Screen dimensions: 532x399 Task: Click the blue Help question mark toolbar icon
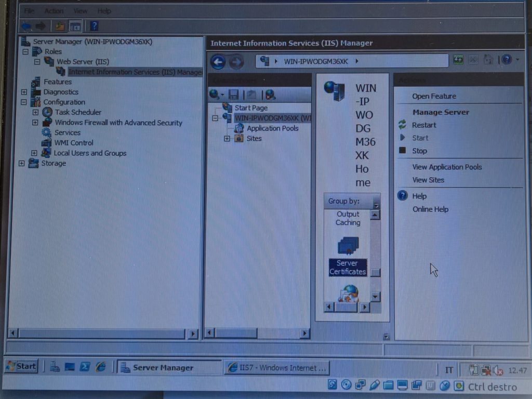95,26
